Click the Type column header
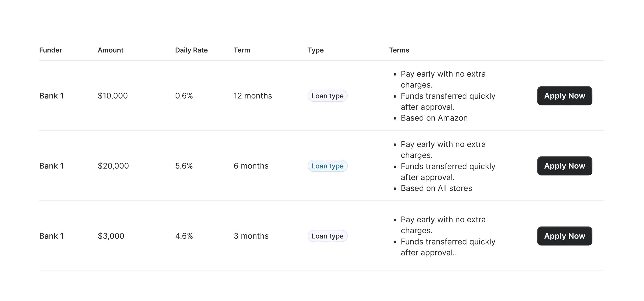The height and width of the screenshot is (301, 644). click(315, 50)
